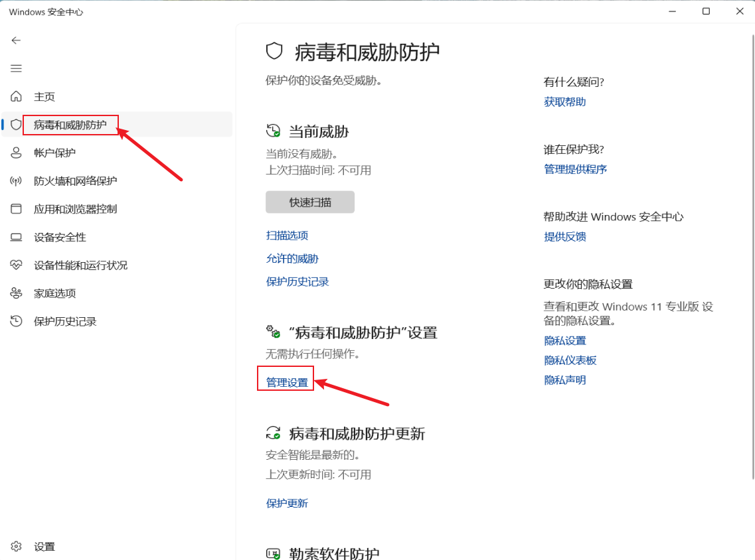Click the refresh icon beside 病毒和威胁防护更新

pos(273,433)
